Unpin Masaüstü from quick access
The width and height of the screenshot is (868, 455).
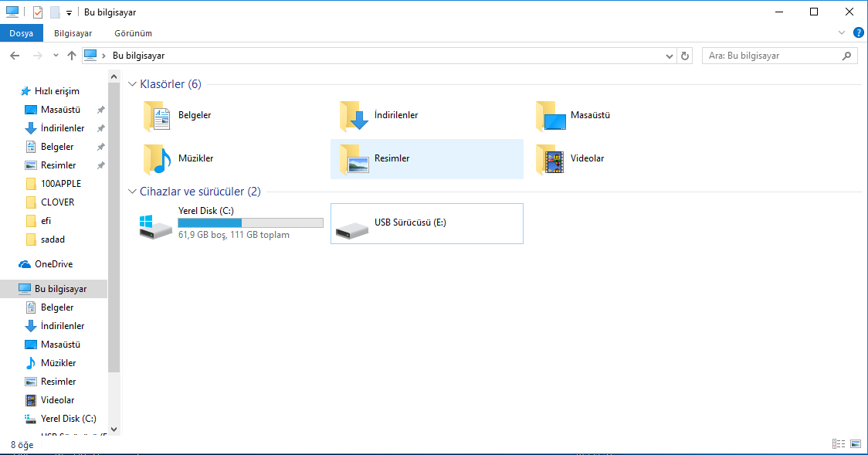(100, 110)
